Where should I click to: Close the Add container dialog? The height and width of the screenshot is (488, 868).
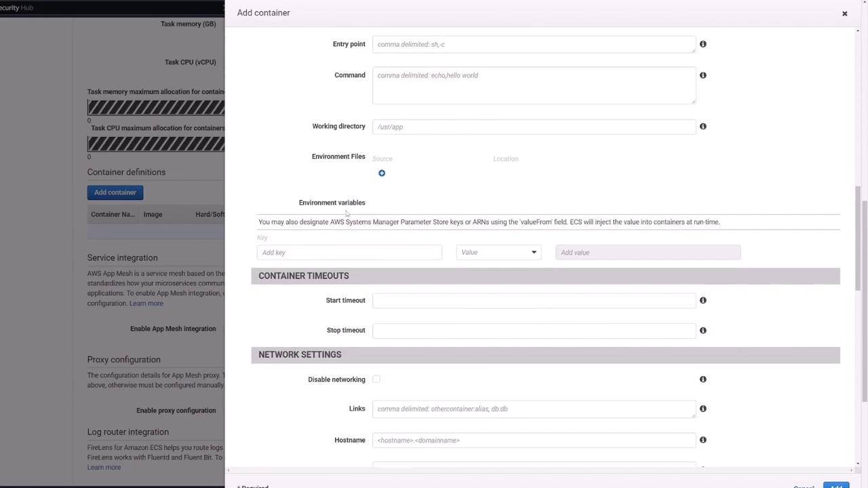845,14
